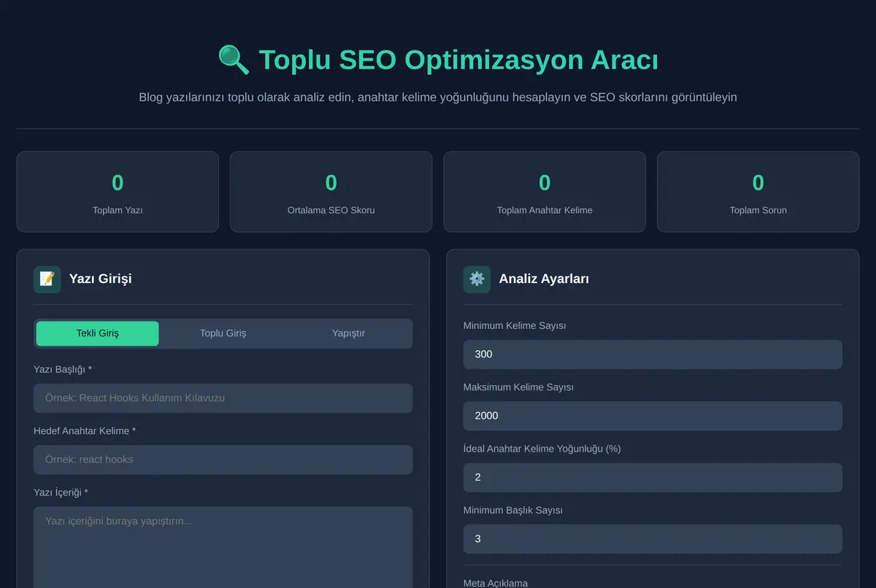This screenshot has width=876, height=588.
Task: Click the Minimum Başlık Sayısı label
Action: click(513, 510)
